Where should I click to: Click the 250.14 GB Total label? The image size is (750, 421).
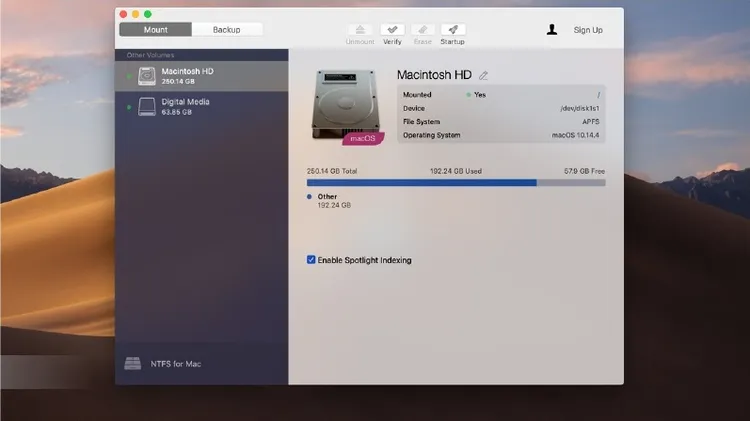coord(332,171)
